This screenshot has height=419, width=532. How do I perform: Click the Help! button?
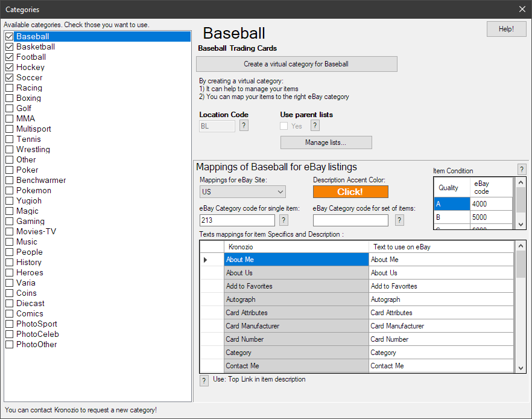tap(506, 29)
